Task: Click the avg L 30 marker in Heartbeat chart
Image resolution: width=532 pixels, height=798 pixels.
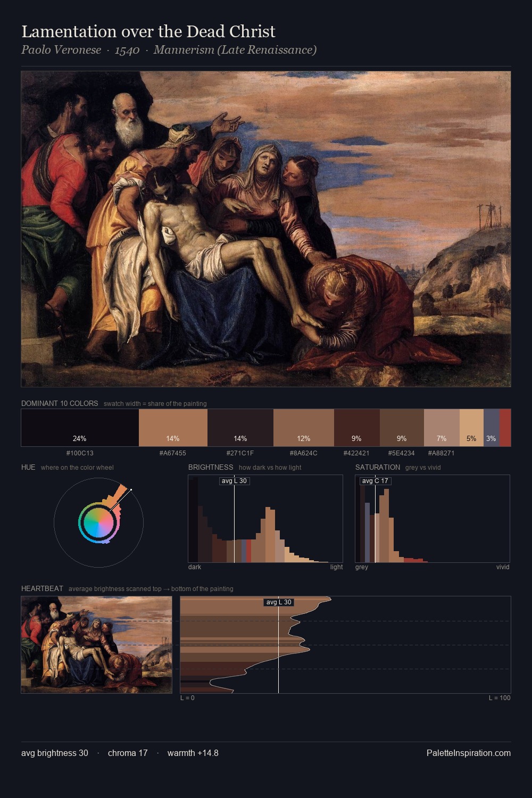Action: click(x=279, y=602)
